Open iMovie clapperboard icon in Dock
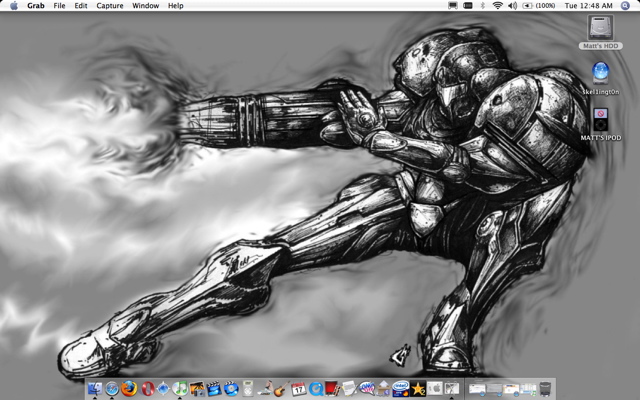This screenshot has width=640, height=400. 214,388
